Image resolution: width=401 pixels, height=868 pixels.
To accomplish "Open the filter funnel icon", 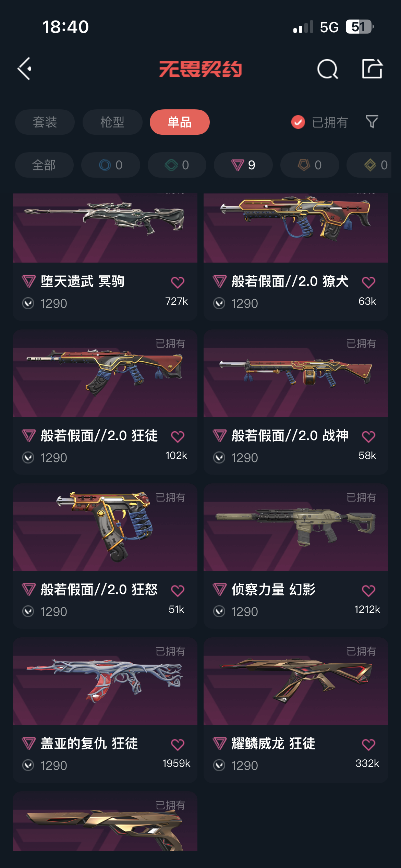I will pos(372,122).
